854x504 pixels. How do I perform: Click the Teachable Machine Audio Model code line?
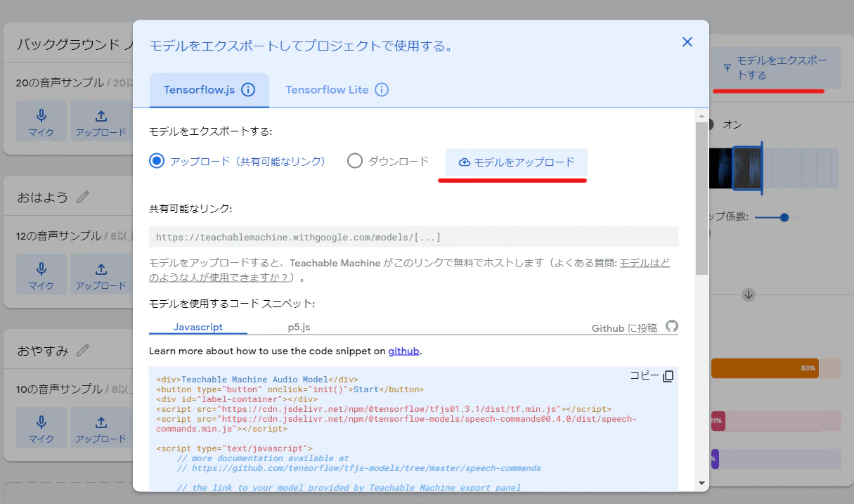[257, 380]
